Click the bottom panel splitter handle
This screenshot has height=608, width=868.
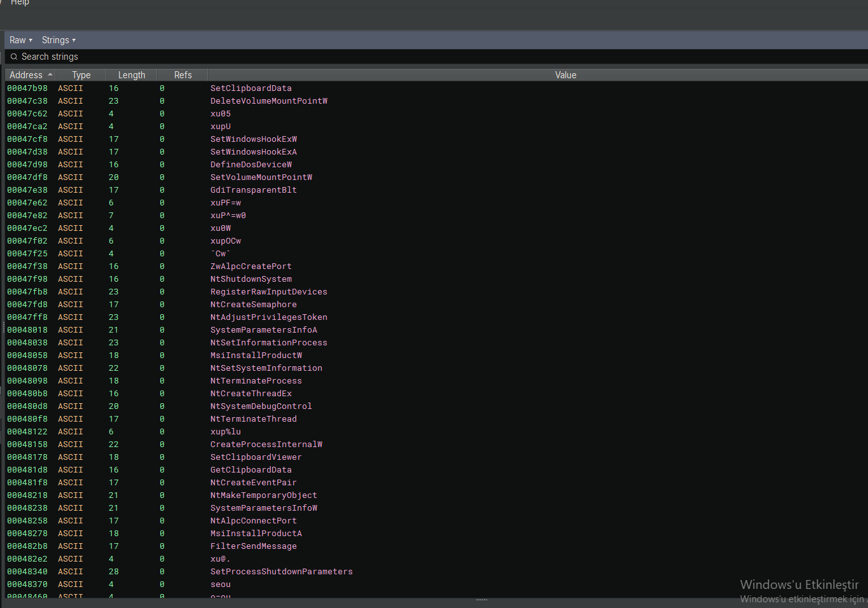pyautogui.click(x=481, y=600)
